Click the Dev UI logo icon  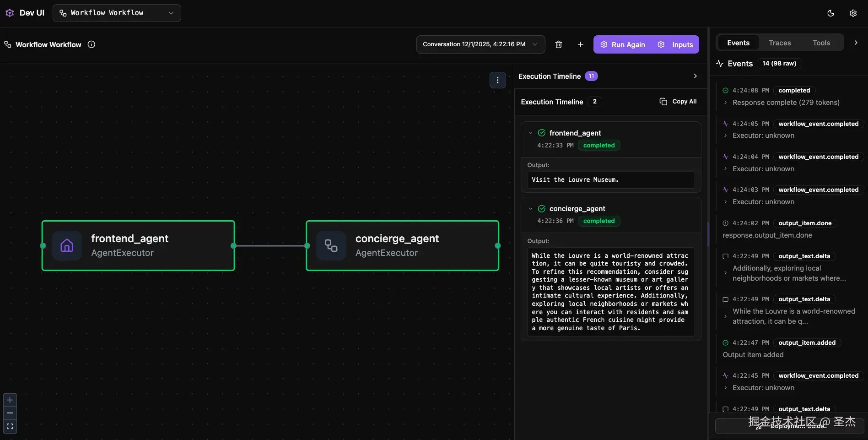tap(10, 13)
